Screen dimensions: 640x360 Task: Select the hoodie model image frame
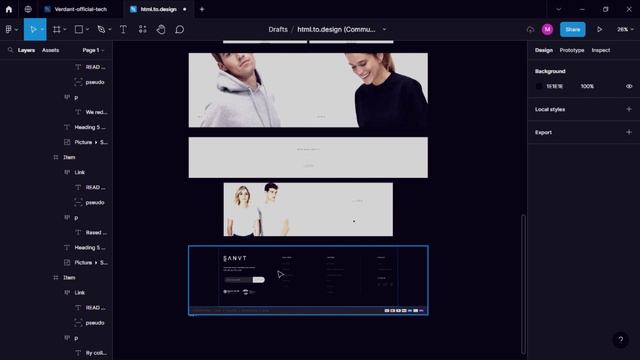[308, 90]
